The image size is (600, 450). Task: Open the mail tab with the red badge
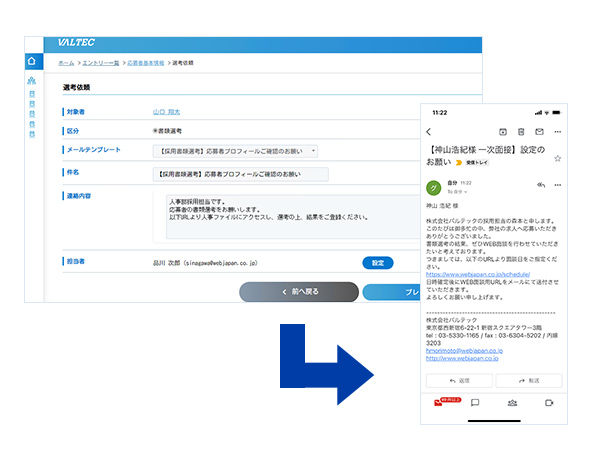click(x=439, y=403)
